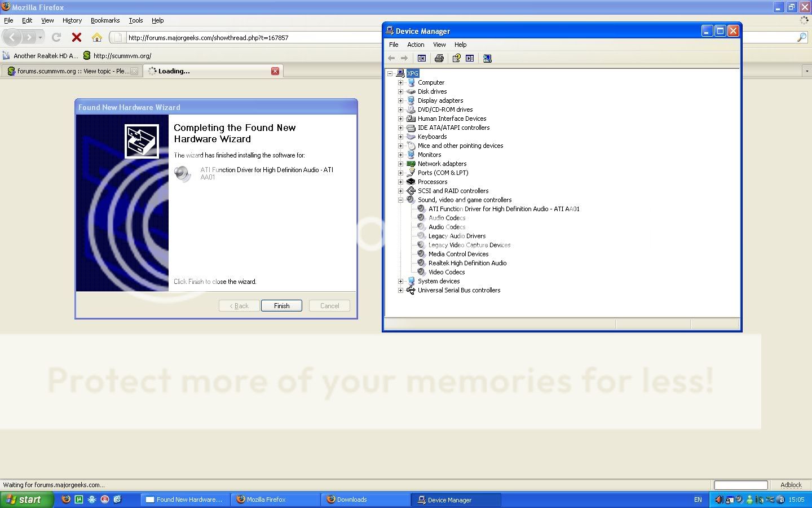Click the green square Quick Launch icon
812x508 pixels.
(x=79, y=500)
